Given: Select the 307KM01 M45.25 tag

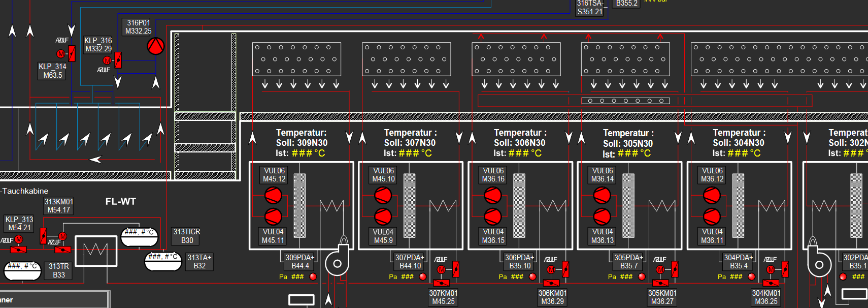Looking at the screenshot, I should coord(443,297).
